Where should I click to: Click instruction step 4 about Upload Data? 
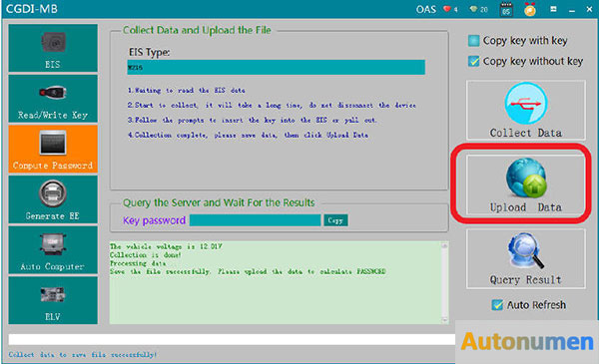[x=248, y=135]
